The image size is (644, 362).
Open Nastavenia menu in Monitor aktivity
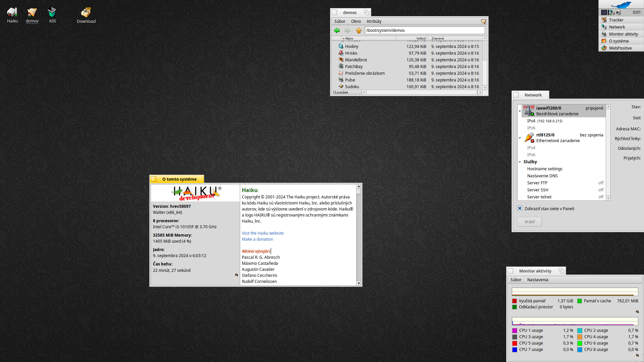point(537,280)
